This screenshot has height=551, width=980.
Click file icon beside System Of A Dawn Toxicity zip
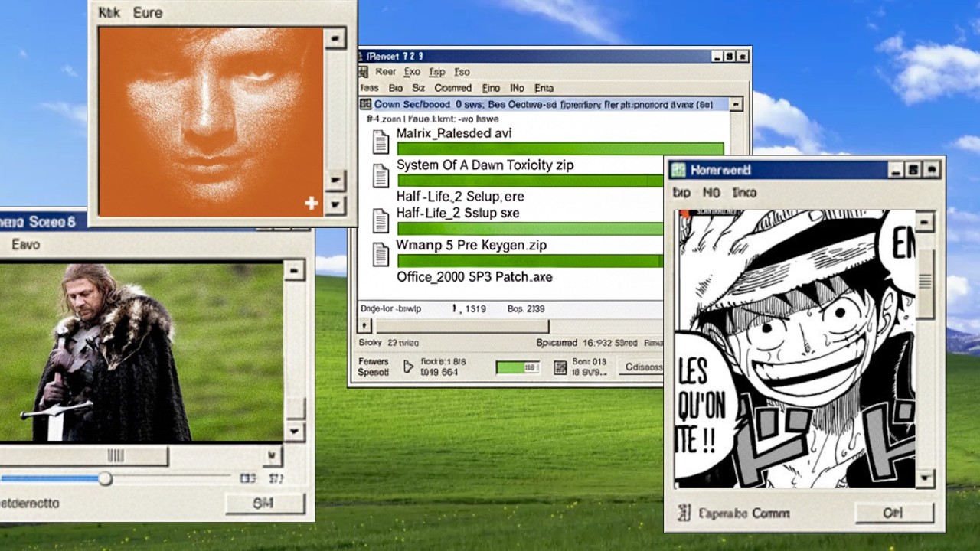click(x=381, y=175)
